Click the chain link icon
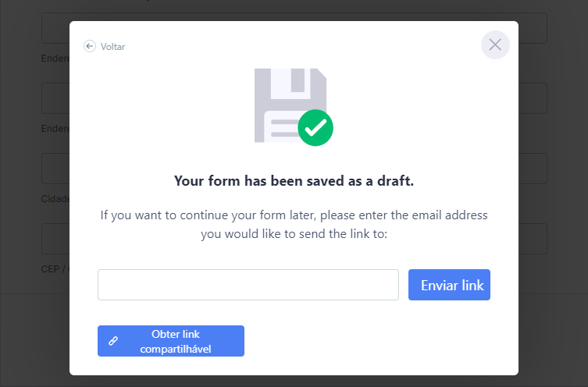The height and width of the screenshot is (387, 588). 113,341
